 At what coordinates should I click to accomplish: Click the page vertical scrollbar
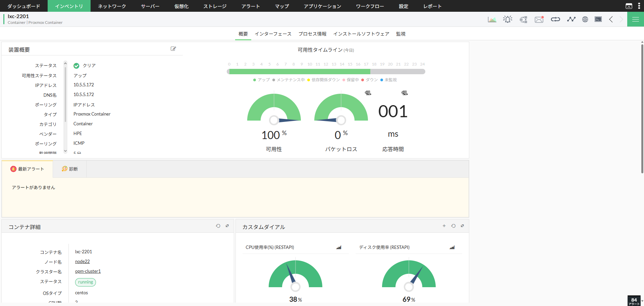[x=642, y=109]
